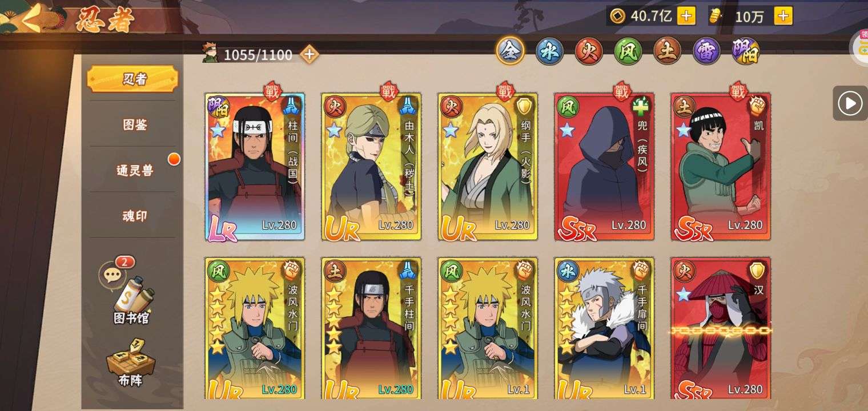868x411 pixels.
Task: Filter ninjas by the 阴阳 yin-yang element
Action: pyautogui.click(x=746, y=52)
